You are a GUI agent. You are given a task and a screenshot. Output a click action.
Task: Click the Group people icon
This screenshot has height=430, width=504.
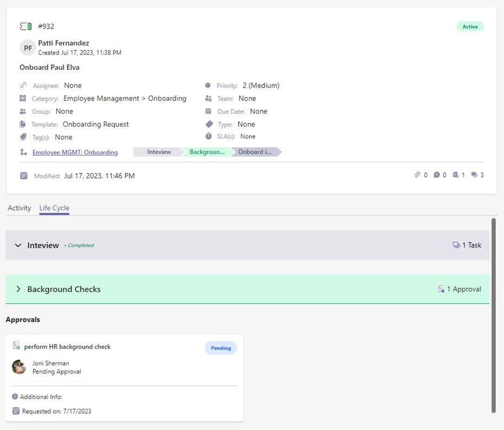(23, 112)
